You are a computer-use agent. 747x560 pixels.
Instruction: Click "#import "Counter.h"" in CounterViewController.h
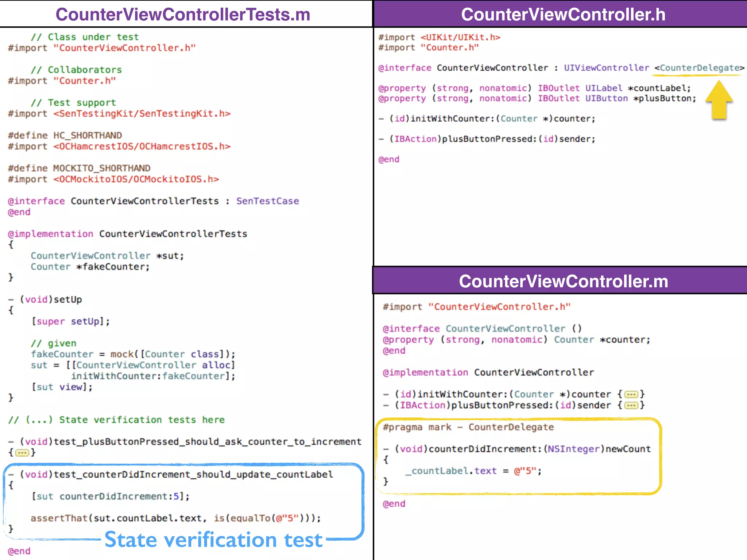click(429, 48)
